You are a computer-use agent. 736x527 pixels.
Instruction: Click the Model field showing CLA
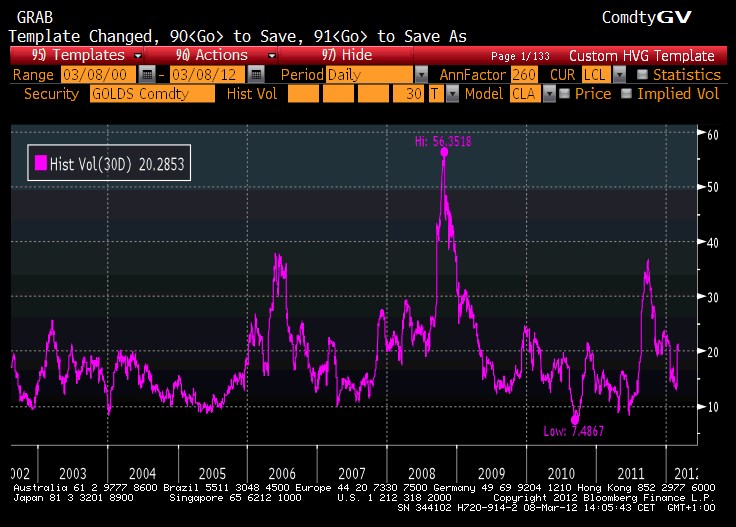(525, 94)
